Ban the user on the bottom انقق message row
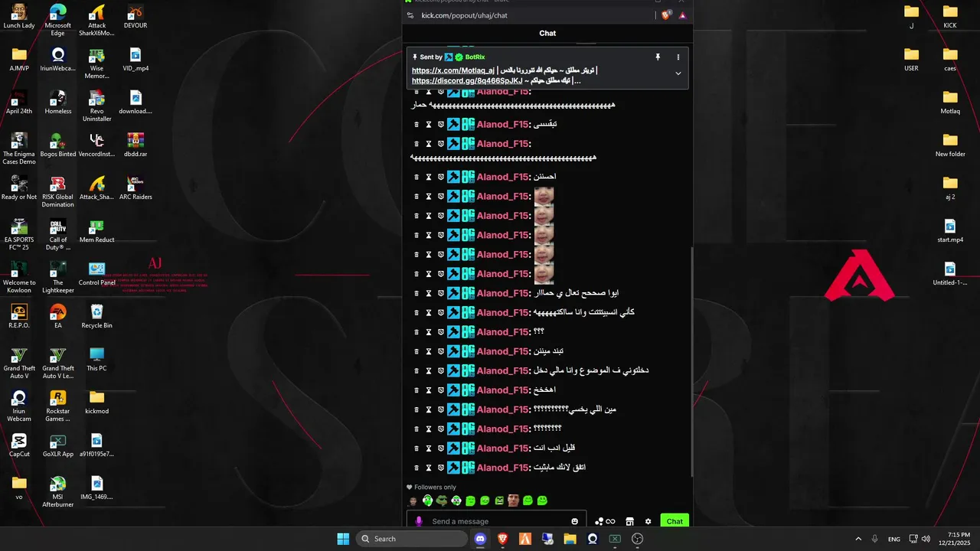Screen dimensions: 980x551 [441, 468]
